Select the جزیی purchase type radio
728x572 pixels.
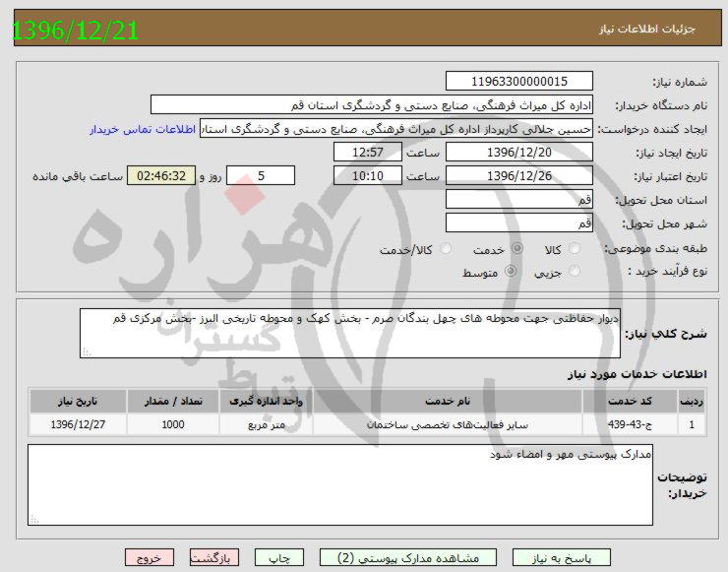click(x=575, y=271)
